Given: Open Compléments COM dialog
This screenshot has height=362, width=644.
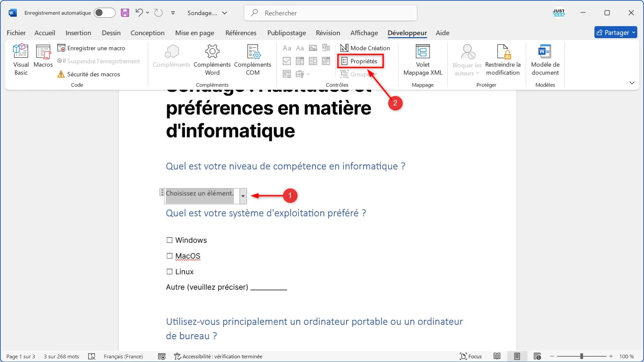Looking at the screenshot, I should [x=253, y=60].
